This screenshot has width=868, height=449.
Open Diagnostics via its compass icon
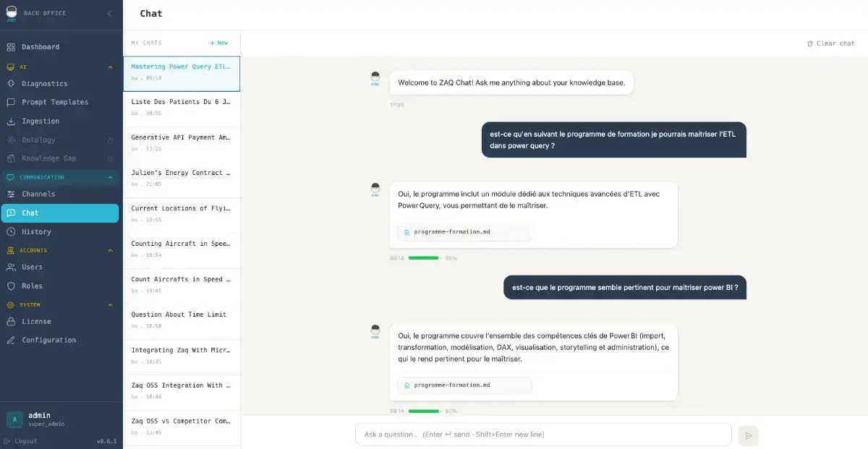coord(11,84)
